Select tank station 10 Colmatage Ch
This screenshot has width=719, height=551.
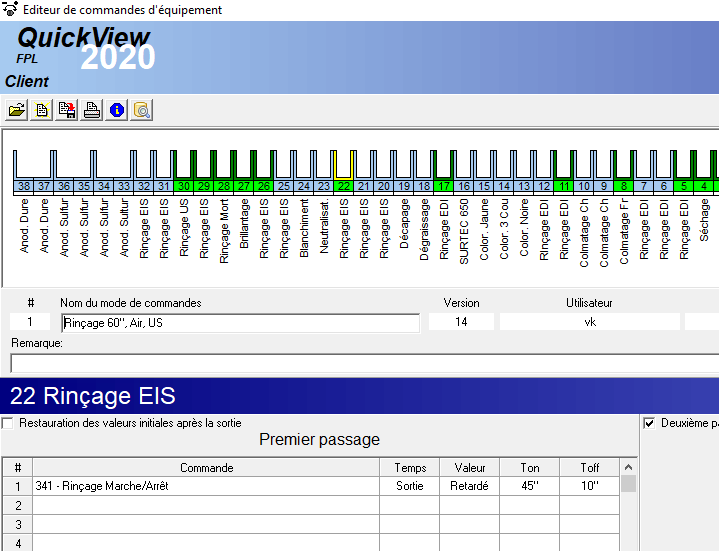coord(584,186)
